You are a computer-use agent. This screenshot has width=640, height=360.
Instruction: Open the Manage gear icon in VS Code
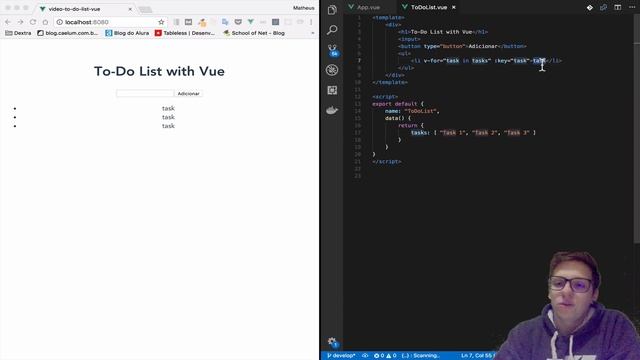tap(332, 342)
